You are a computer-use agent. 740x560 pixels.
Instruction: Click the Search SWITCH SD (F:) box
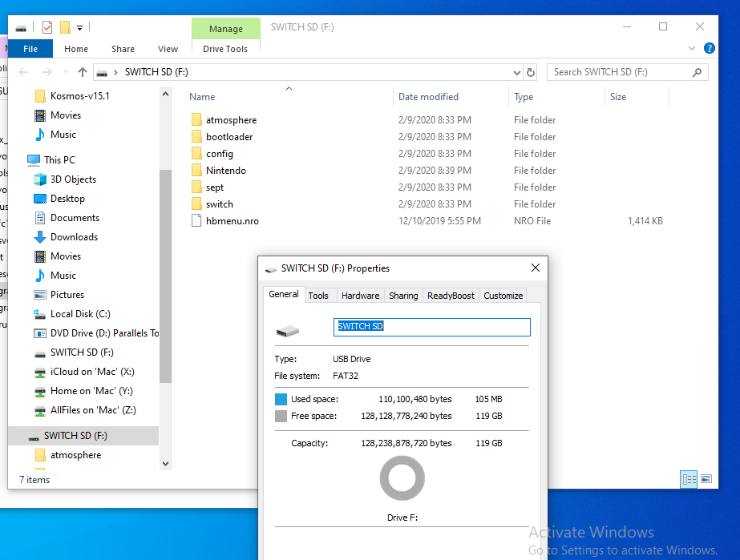pos(627,72)
